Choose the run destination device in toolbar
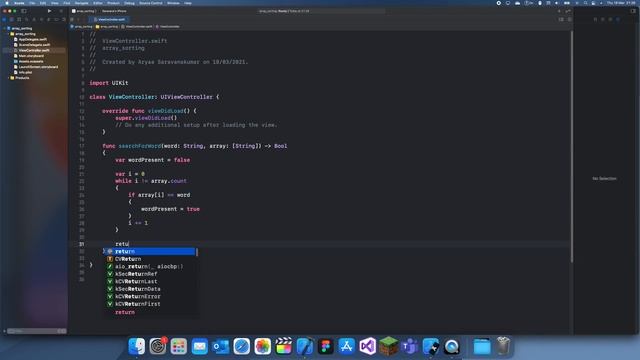Viewport: 640px width, 360px height. 114,11
